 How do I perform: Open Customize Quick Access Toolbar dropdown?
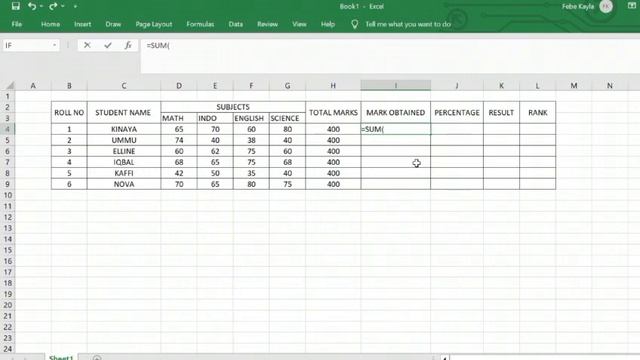pos(76,7)
